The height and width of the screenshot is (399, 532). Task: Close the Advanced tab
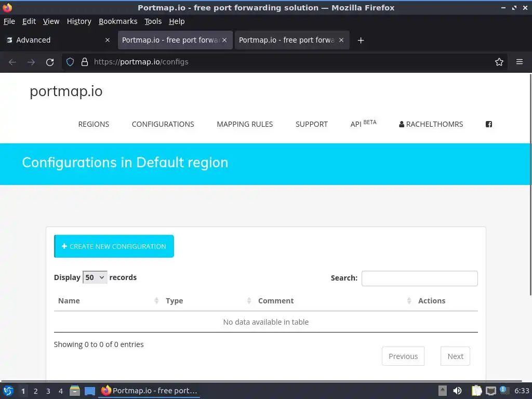108,40
